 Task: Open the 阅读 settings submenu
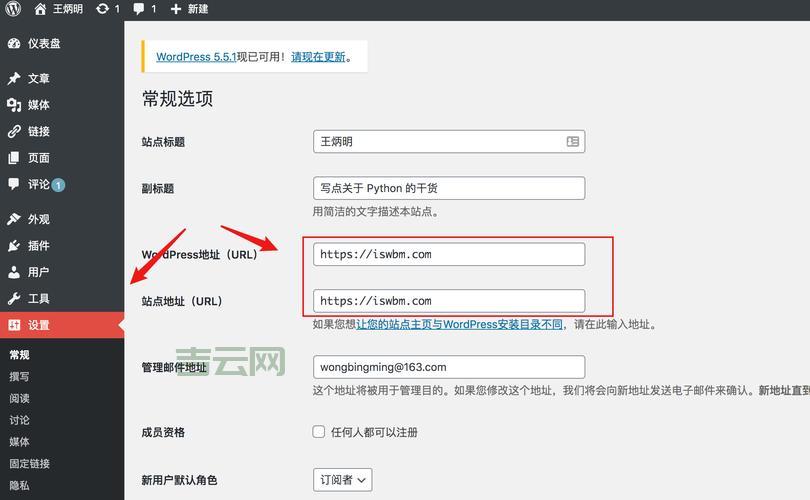tap(20, 398)
